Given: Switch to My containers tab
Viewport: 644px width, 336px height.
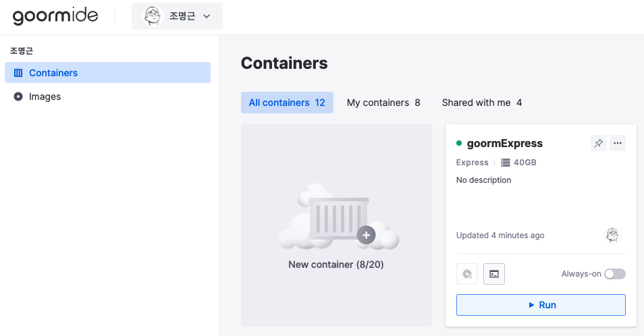Looking at the screenshot, I should [383, 103].
